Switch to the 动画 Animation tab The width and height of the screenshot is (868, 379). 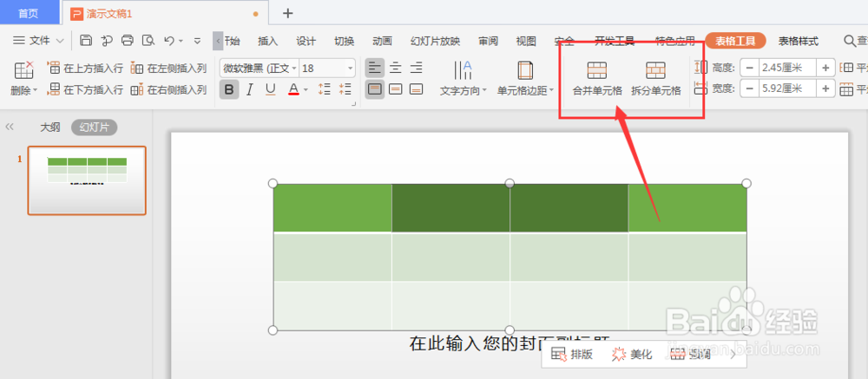(x=383, y=41)
